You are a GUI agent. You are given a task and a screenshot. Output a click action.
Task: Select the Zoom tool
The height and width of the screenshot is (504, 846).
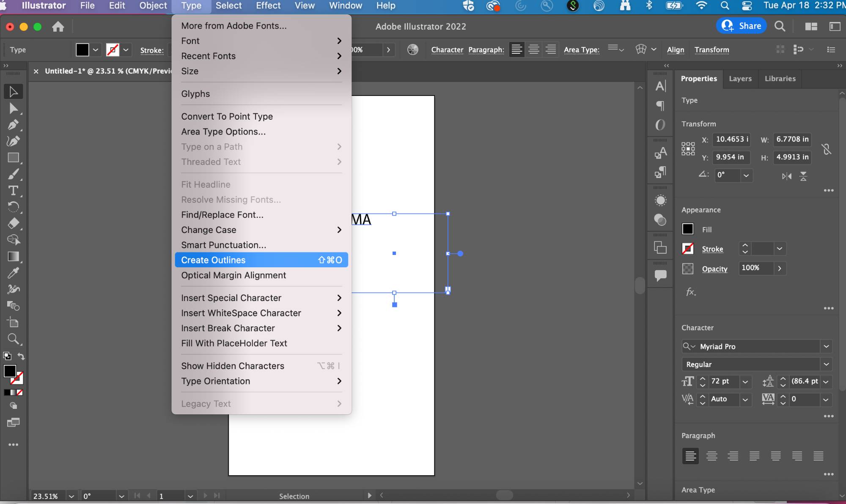(13, 339)
